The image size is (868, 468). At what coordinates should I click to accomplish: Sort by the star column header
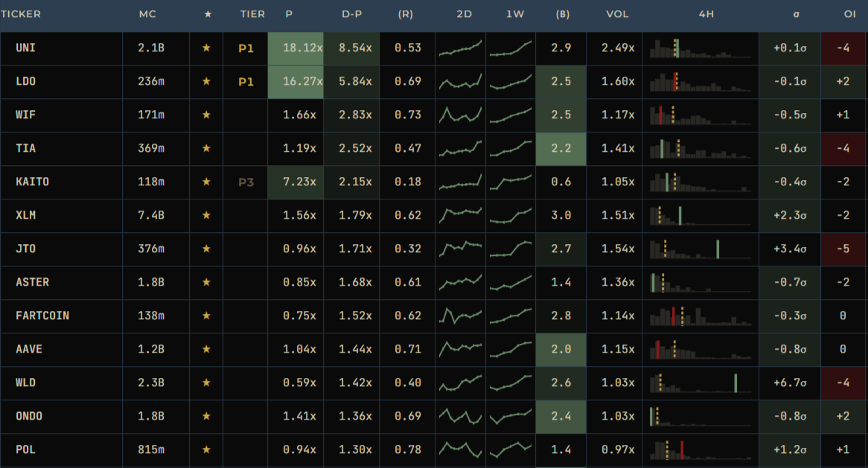click(x=208, y=14)
